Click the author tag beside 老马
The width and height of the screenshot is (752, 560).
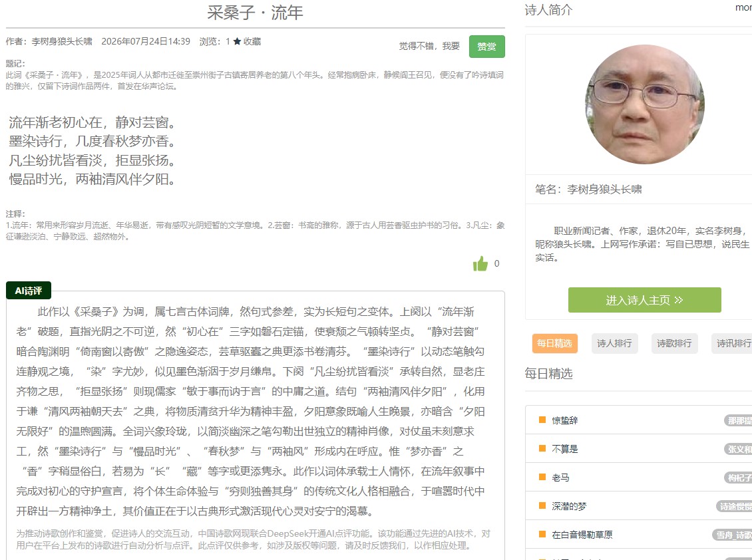tap(737, 478)
